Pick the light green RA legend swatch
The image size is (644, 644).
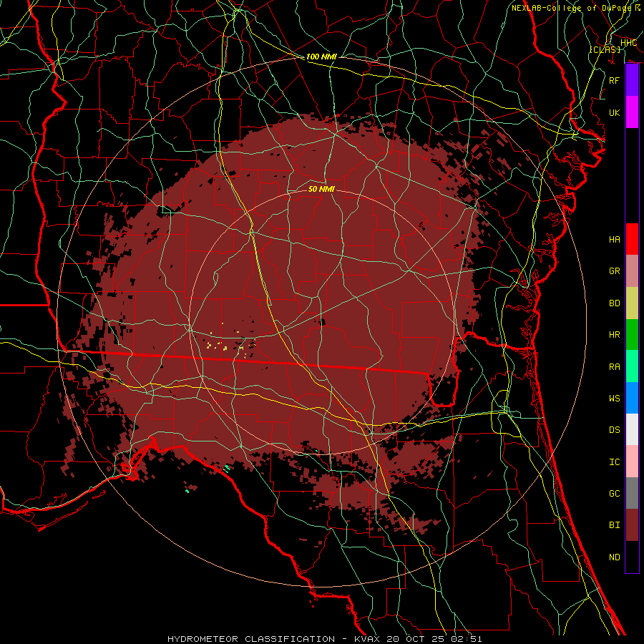[x=632, y=366]
